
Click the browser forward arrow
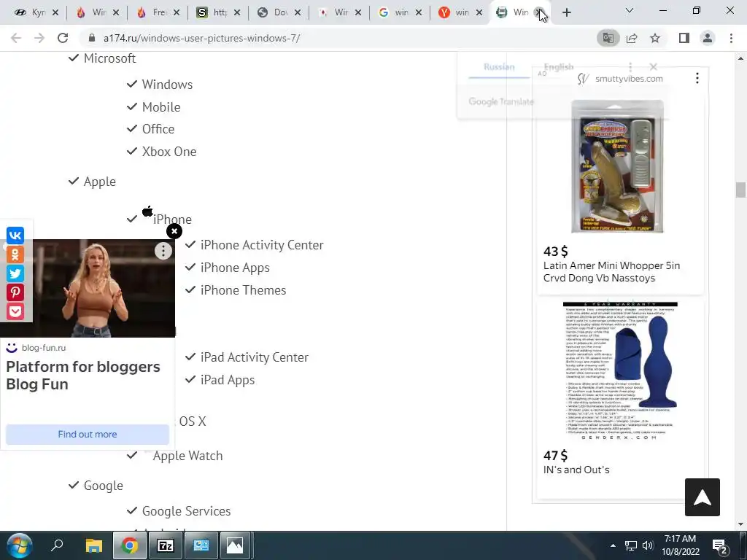(39, 38)
